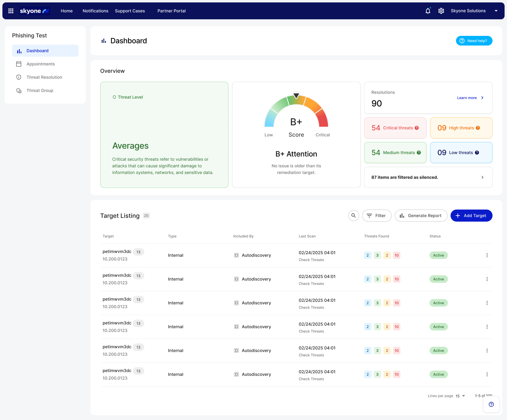Click the search icon in Target Listing
The height and width of the screenshot is (420, 507).
[x=353, y=216]
